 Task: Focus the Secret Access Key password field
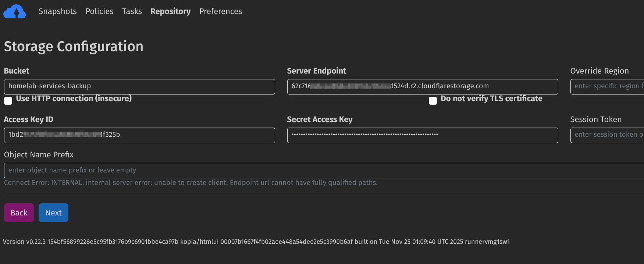pyautogui.click(x=422, y=135)
